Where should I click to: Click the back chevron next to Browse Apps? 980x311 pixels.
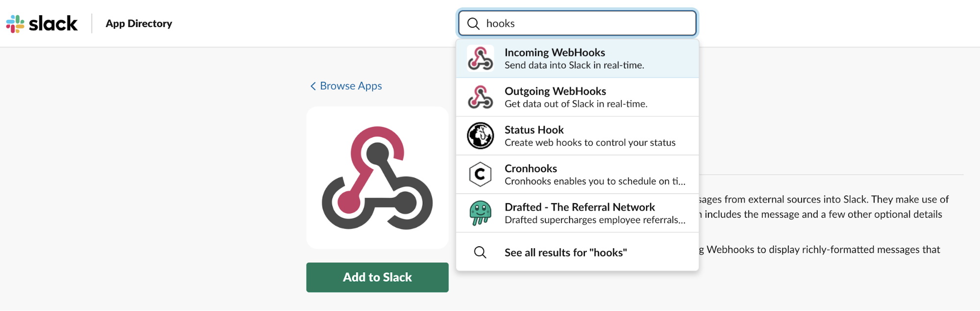tap(313, 86)
